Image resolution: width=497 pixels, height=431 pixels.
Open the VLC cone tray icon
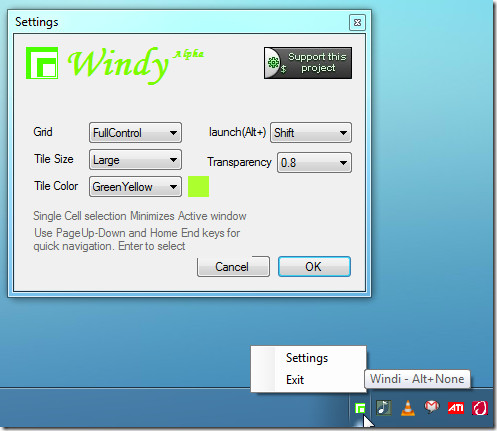[x=408, y=408]
